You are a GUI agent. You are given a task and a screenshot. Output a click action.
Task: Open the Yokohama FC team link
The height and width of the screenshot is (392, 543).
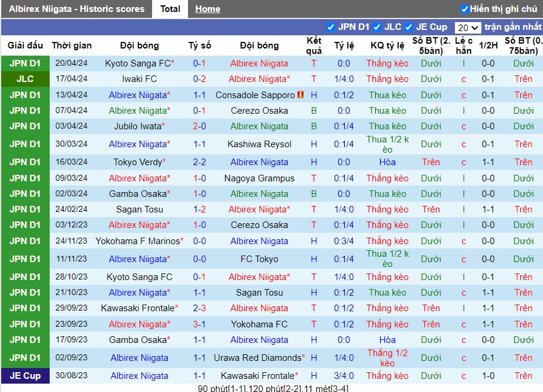click(x=259, y=324)
